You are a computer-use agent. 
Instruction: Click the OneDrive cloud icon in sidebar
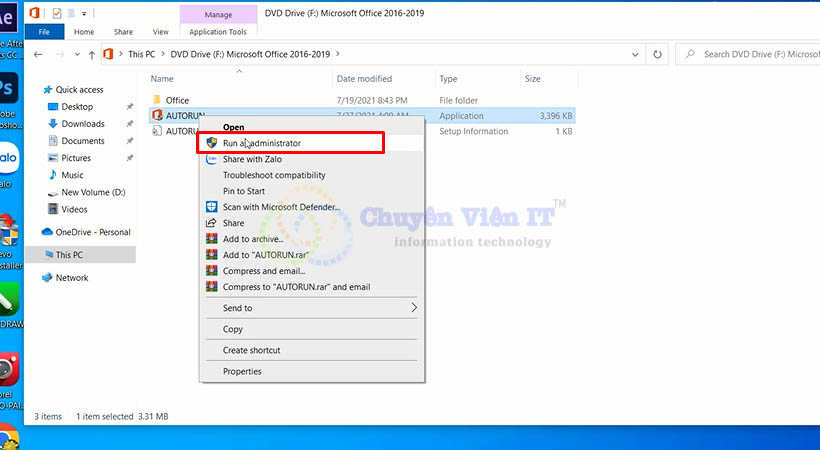click(47, 232)
